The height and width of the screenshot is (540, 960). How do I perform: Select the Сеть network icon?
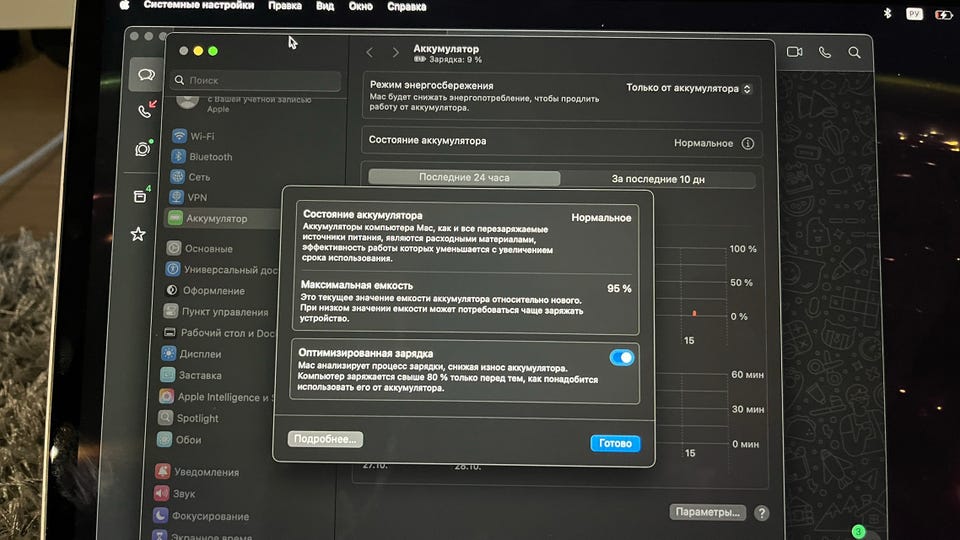point(178,177)
